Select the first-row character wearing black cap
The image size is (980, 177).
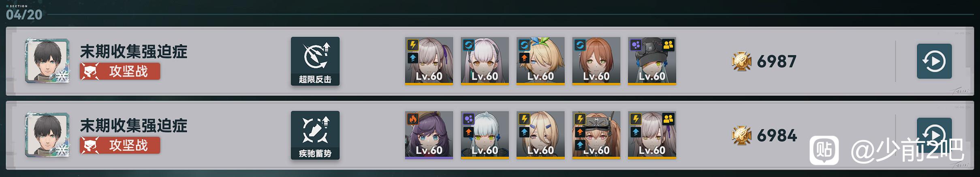[652, 61]
